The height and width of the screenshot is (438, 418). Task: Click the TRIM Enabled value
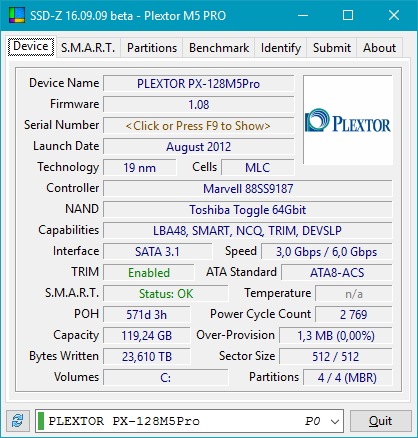point(149,273)
